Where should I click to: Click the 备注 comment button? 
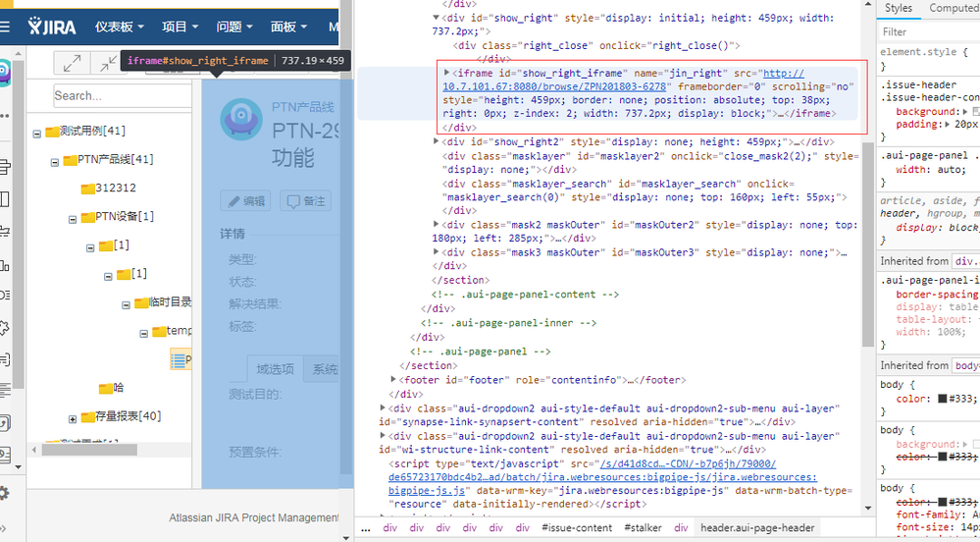[x=306, y=201]
